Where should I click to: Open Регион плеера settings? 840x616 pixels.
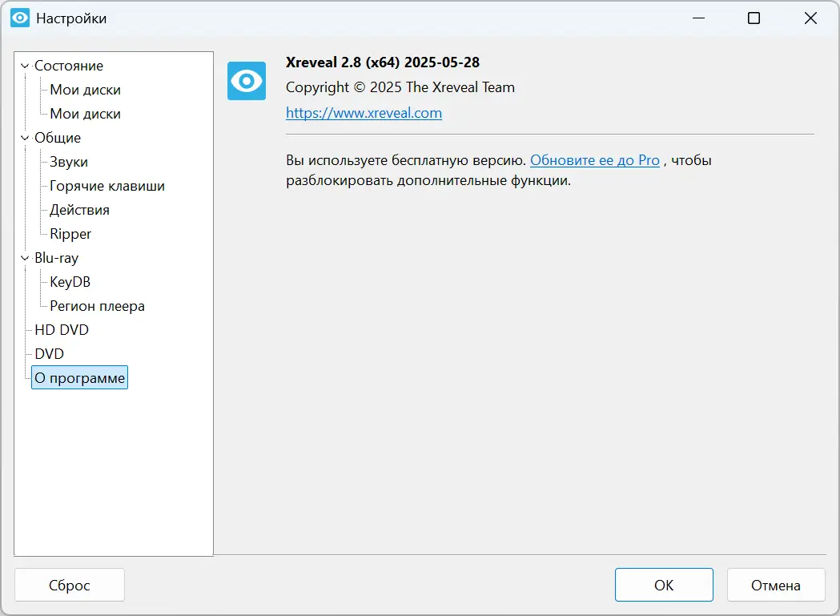pos(97,306)
